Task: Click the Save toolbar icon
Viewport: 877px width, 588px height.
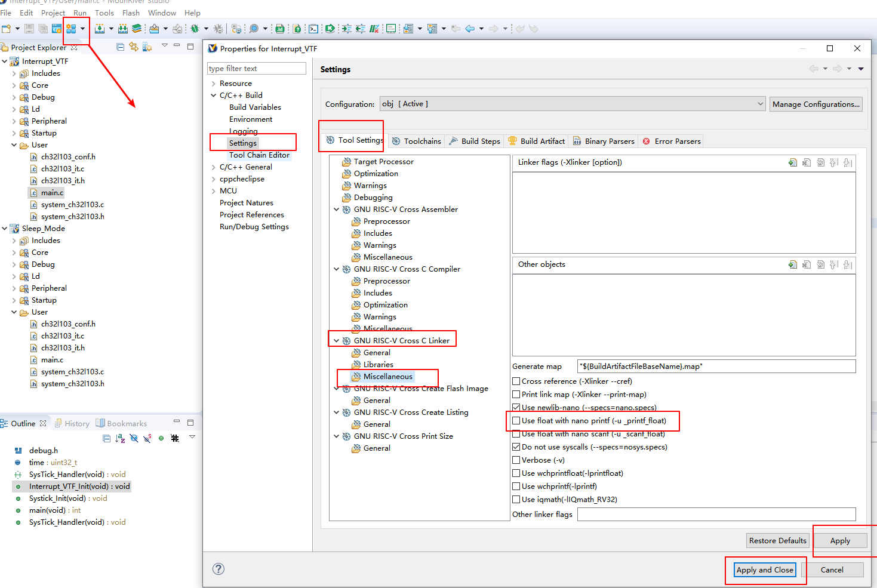Action: (x=29, y=29)
